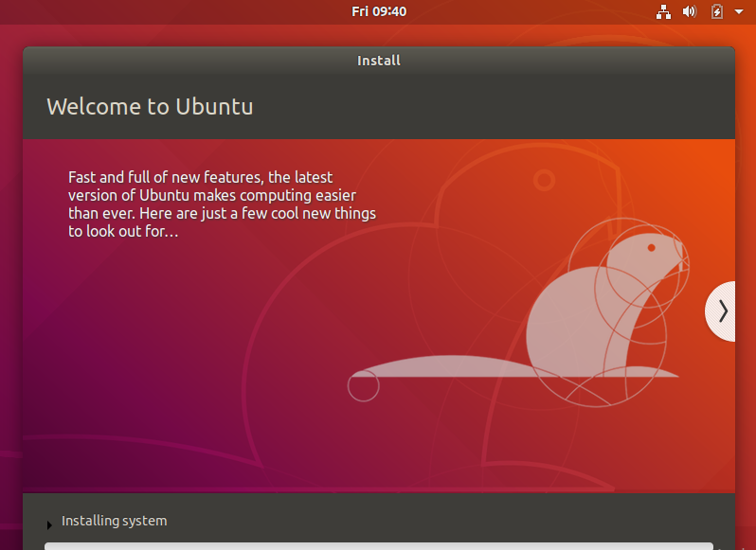Screen dimensions: 756x550
Task: Click the small ring above the beaver
Action: pos(544,179)
